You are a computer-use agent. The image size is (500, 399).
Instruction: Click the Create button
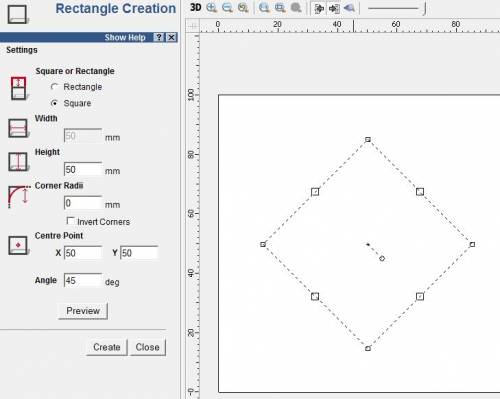(x=107, y=347)
